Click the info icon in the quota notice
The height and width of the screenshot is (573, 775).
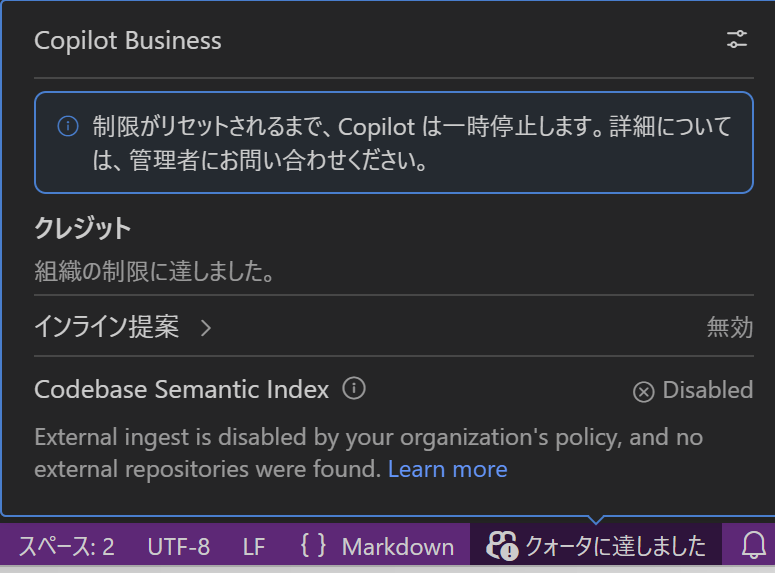tap(68, 126)
